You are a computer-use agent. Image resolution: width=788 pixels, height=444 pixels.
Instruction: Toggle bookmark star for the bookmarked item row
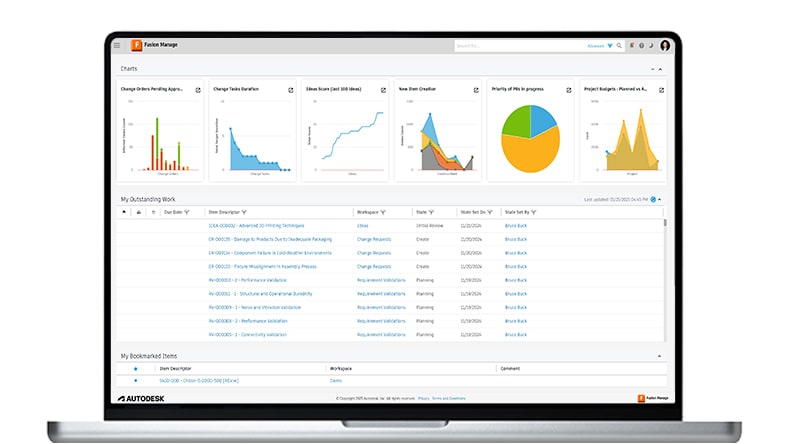coord(135,381)
